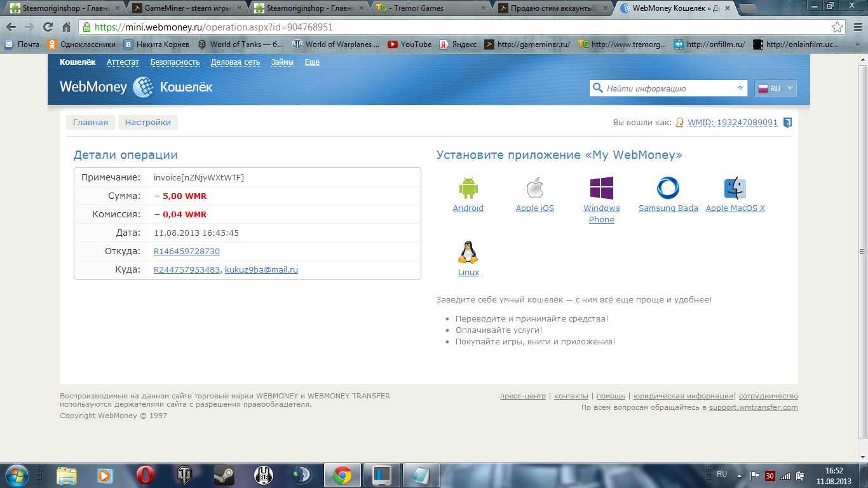Open the media player taskbar icon
Image resolution: width=868 pixels, height=488 pixels.
[x=105, y=475]
